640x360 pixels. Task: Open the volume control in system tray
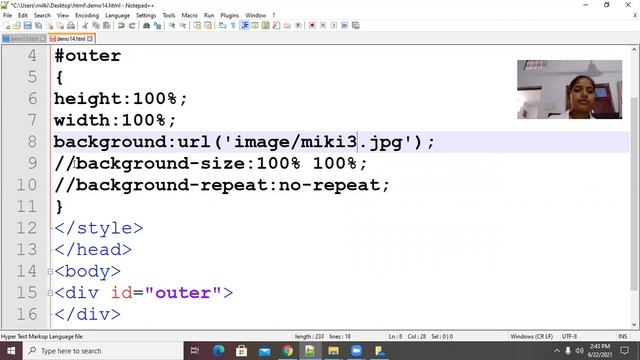coord(579,351)
